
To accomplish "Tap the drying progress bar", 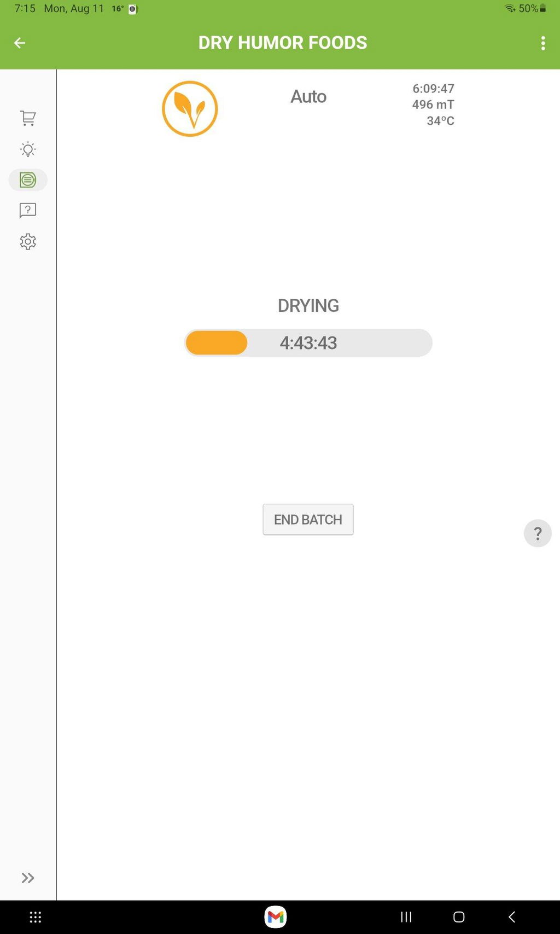I will [x=308, y=343].
